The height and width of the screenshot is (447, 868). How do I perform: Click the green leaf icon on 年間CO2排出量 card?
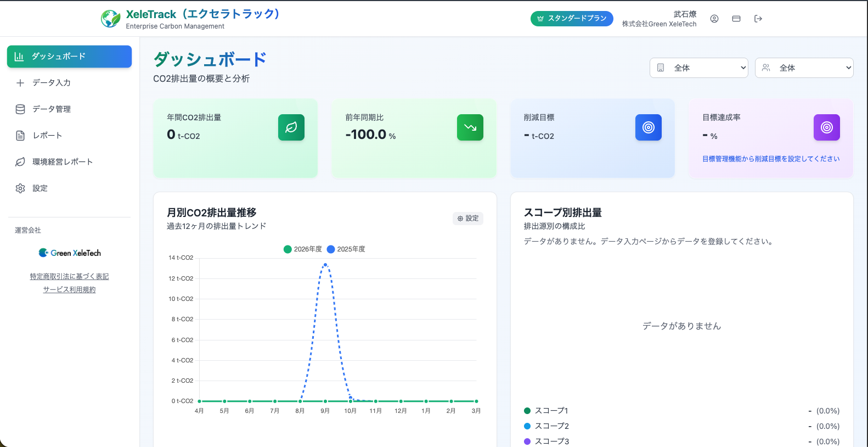pos(291,127)
